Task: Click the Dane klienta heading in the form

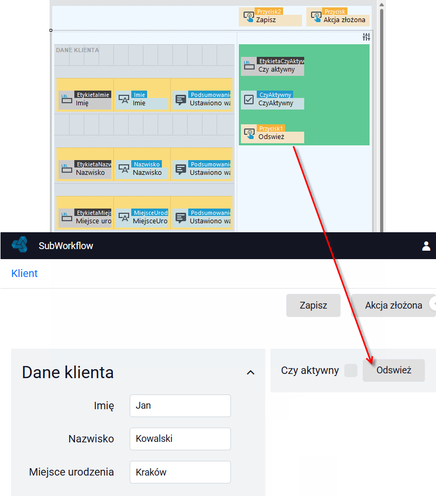Action: [x=68, y=372]
